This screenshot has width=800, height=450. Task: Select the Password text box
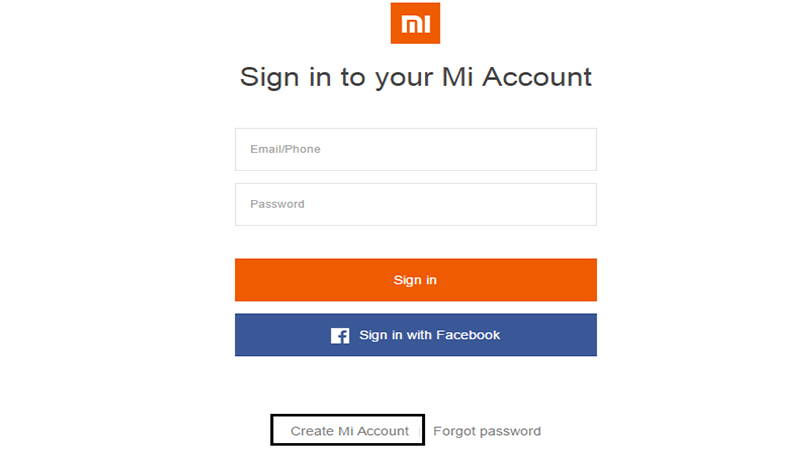415,204
